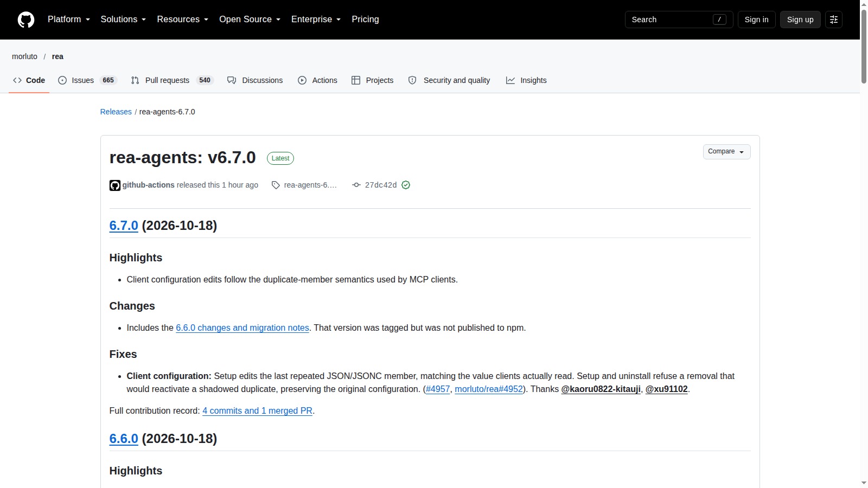Open the @kaoru0822-kitauji profile mention
This screenshot has height=488, width=868.
(x=601, y=389)
